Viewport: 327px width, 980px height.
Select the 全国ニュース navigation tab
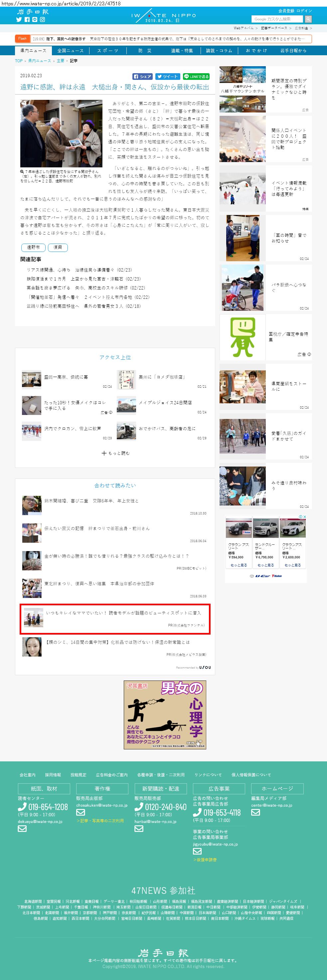pyautogui.click(x=70, y=51)
